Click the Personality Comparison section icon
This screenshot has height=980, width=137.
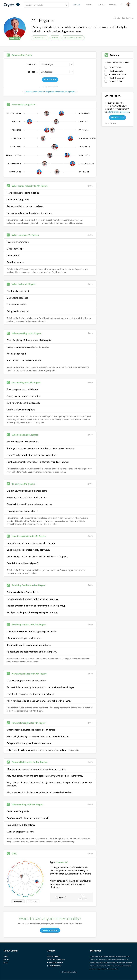[8, 104]
